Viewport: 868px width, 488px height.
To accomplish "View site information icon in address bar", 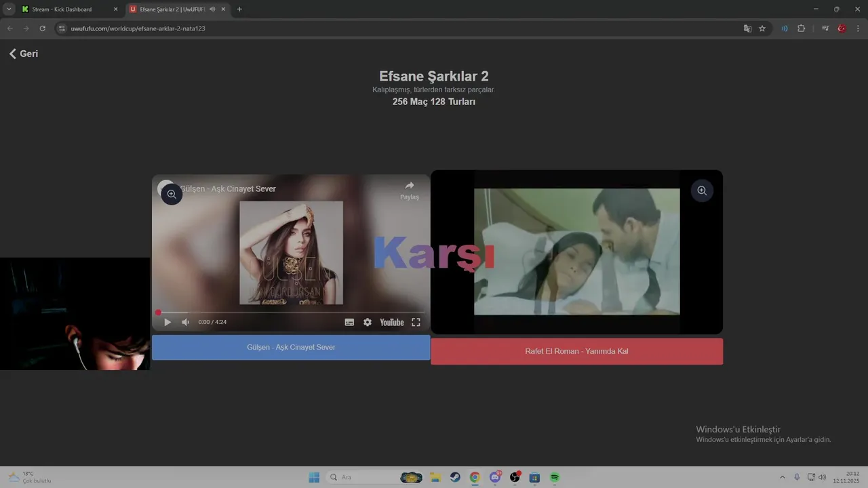I will (x=62, y=28).
